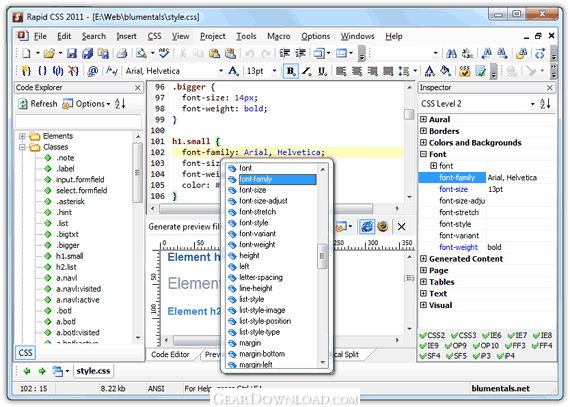570x407 pixels.
Task: Select the .note class in the tree
Action: click(65, 158)
